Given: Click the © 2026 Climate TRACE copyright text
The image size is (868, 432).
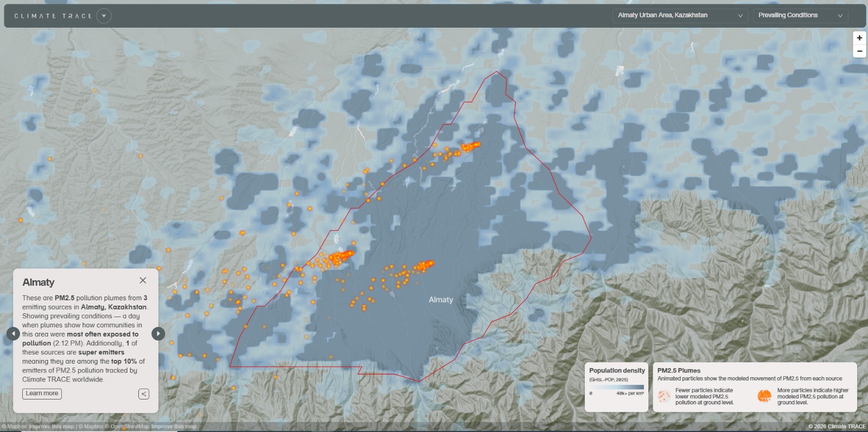Looking at the screenshot, I should [x=837, y=427].
